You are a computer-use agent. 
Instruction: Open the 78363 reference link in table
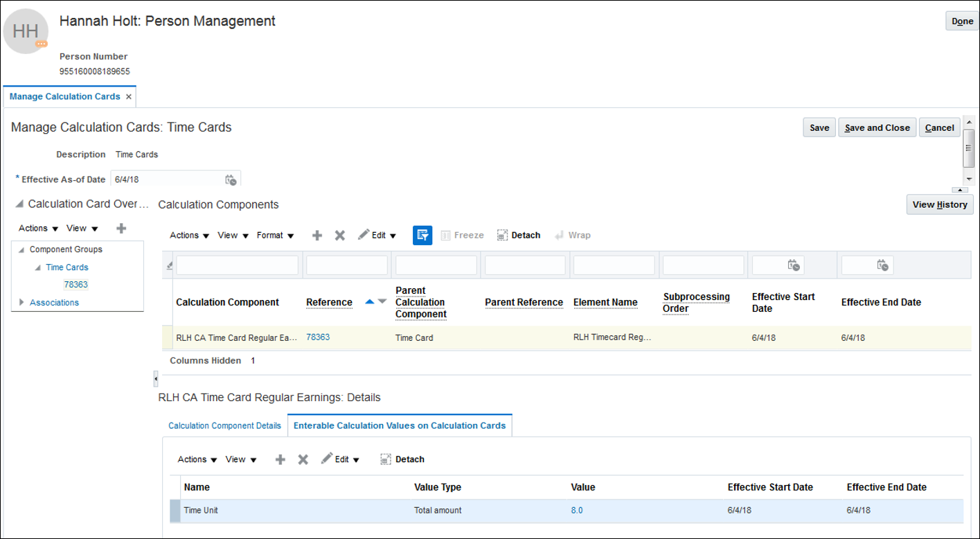pyautogui.click(x=318, y=337)
